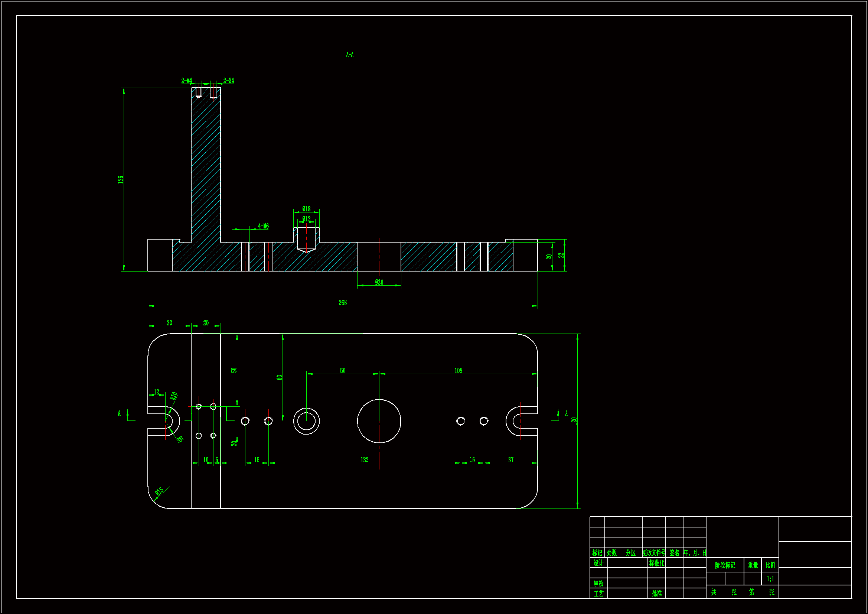The image size is (868, 614).
Task: Select the 4-M6 thread callout text
Action: coord(263,226)
